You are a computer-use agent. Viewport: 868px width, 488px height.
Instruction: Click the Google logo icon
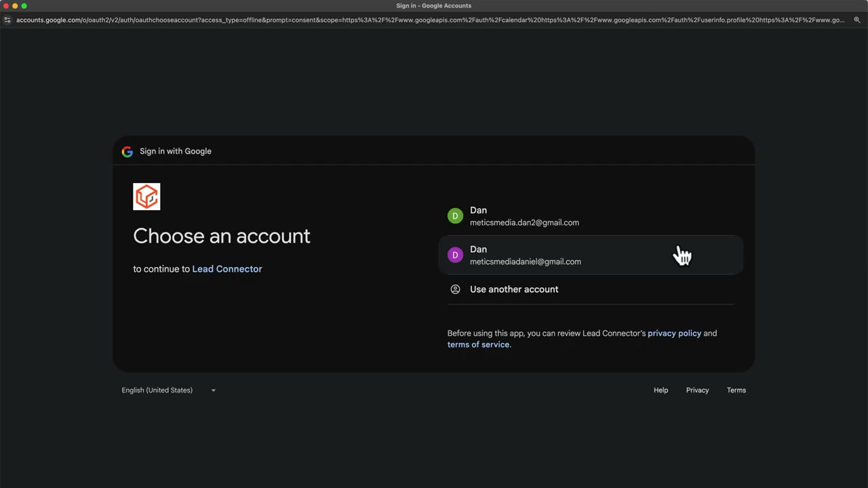[127, 151]
